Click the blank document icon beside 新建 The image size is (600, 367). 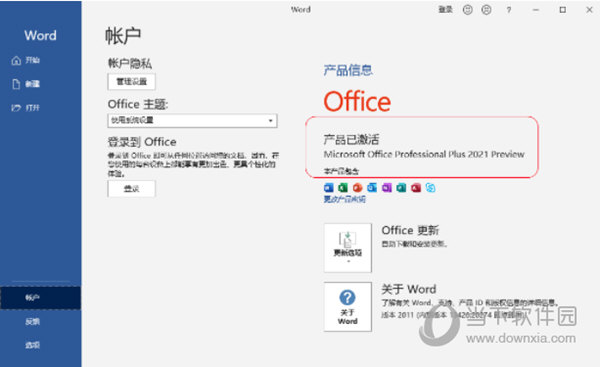point(16,84)
